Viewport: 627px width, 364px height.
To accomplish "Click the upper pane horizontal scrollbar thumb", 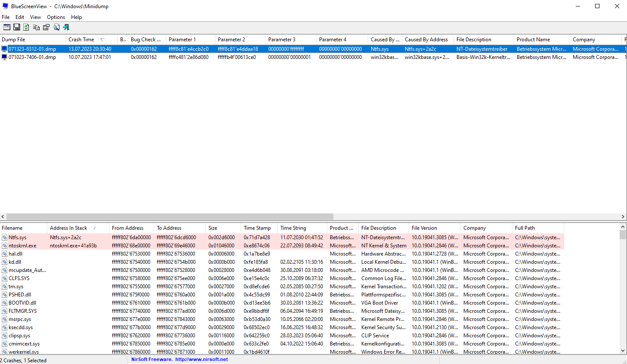I will pos(170,217).
